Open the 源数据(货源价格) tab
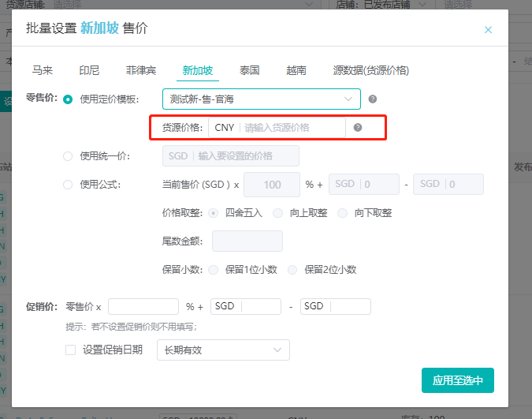 tap(370, 70)
